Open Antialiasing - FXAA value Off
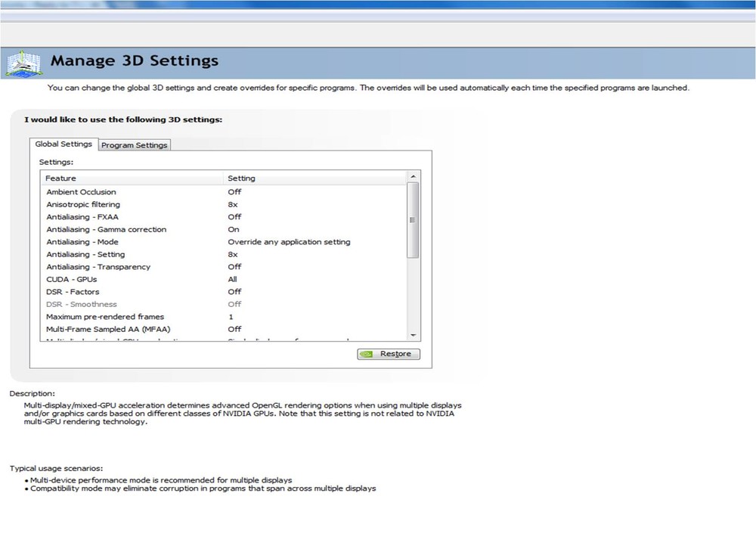The image size is (756, 555). pyautogui.click(x=234, y=217)
